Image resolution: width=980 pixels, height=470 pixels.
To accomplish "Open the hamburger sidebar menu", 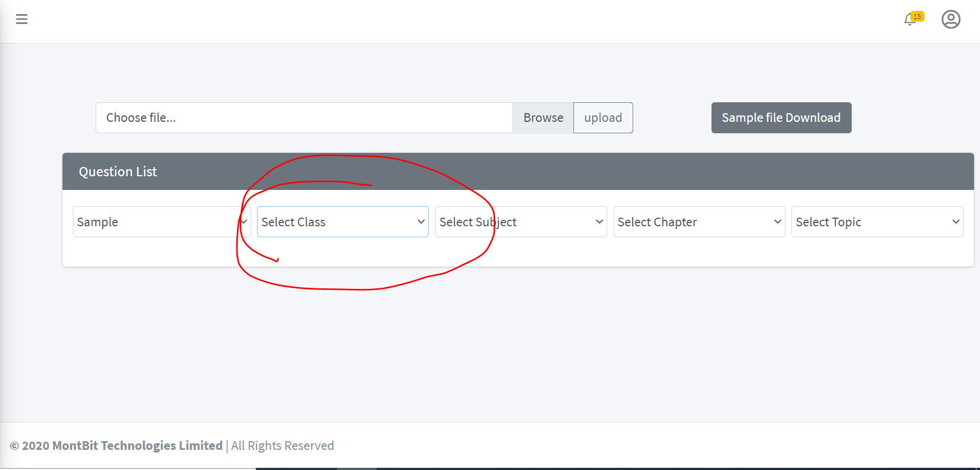I will (22, 19).
